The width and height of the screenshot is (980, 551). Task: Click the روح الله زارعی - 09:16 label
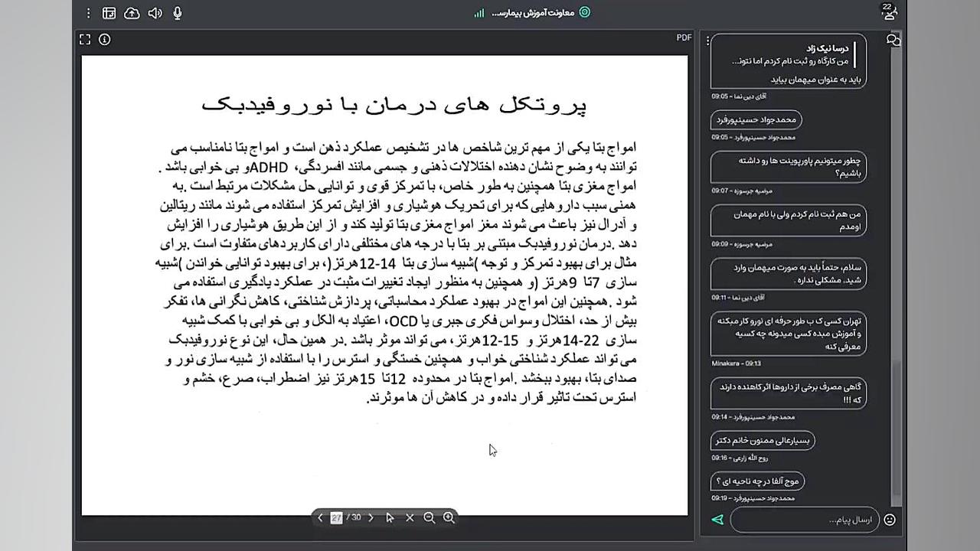740,458
